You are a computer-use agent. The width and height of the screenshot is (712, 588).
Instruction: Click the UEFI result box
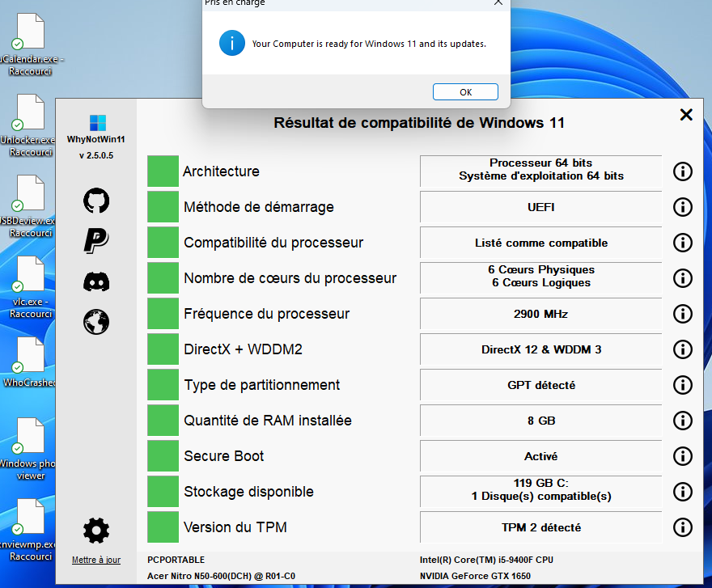coord(540,207)
